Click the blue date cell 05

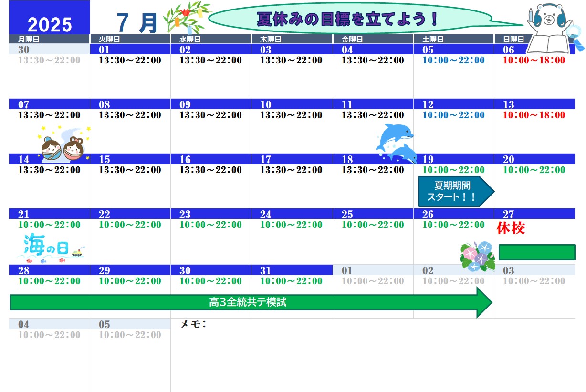[454, 50]
